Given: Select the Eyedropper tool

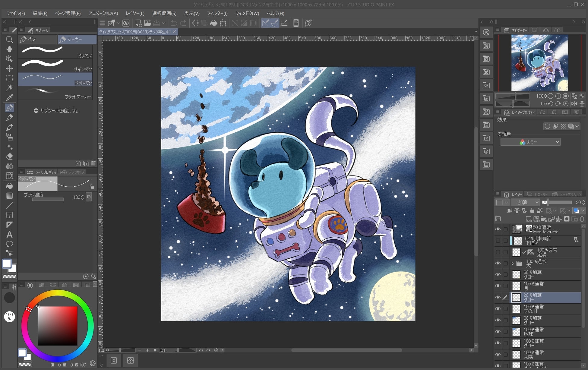Looking at the screenshot, I should point(9,97).
